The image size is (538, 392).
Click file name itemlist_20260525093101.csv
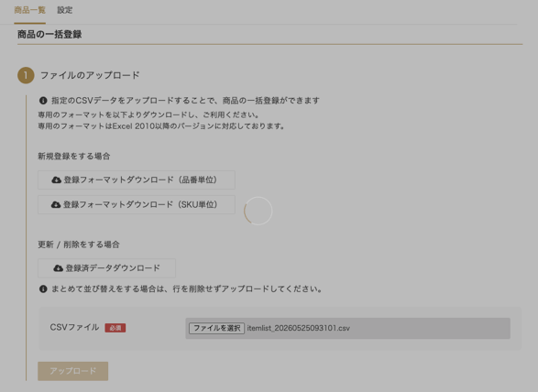click(x=299, y=328)
